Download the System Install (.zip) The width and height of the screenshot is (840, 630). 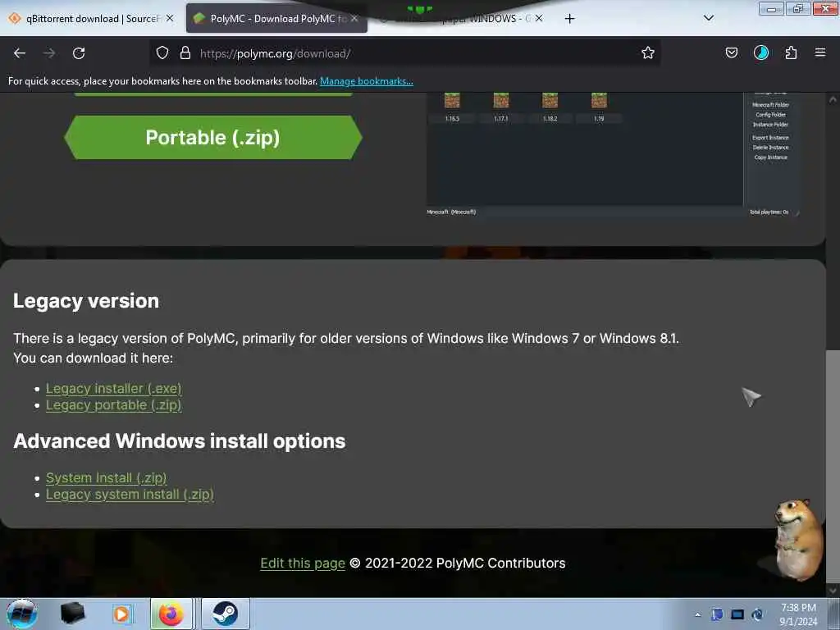[106, 478]
